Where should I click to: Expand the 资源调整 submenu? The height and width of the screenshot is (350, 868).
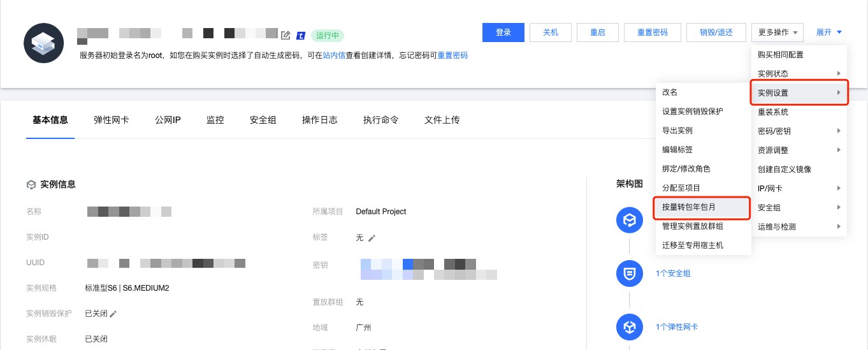pos(799,150)
